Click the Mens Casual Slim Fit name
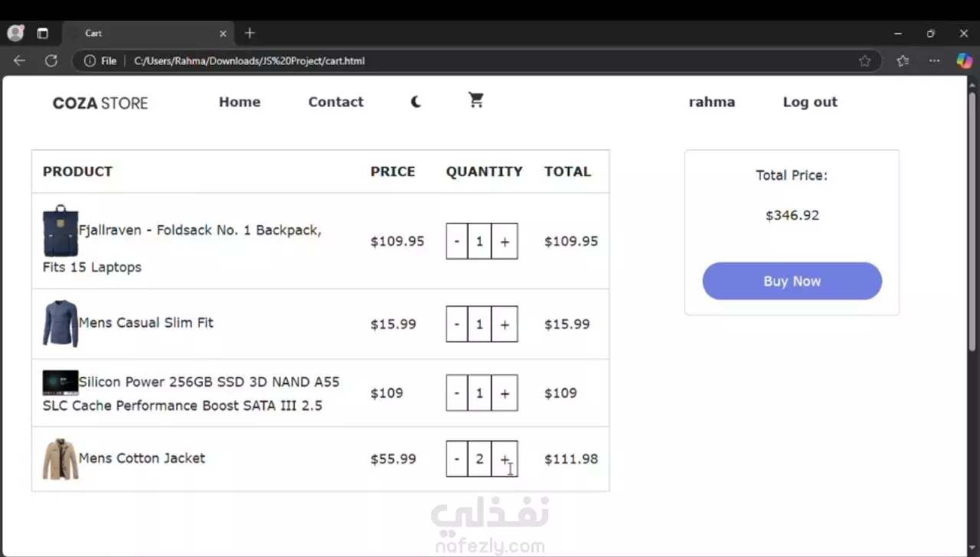 [146, 323]
